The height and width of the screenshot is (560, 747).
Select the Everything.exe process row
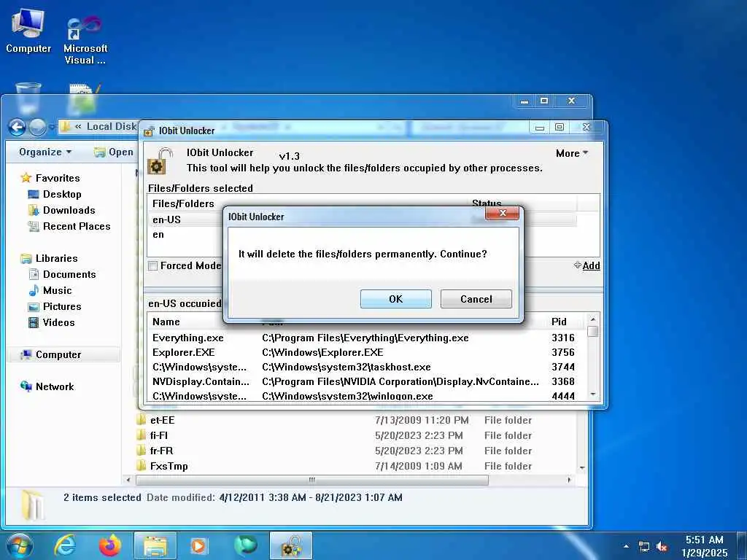click(367, 338)
